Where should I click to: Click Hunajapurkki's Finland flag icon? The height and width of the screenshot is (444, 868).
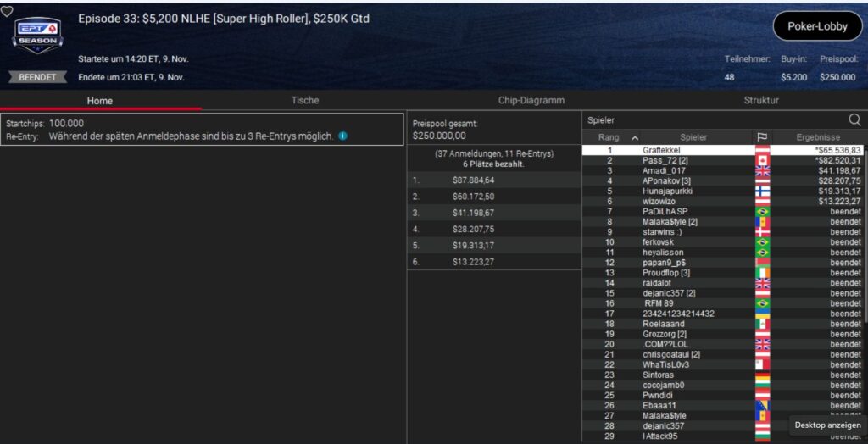(x=761, y=191)
